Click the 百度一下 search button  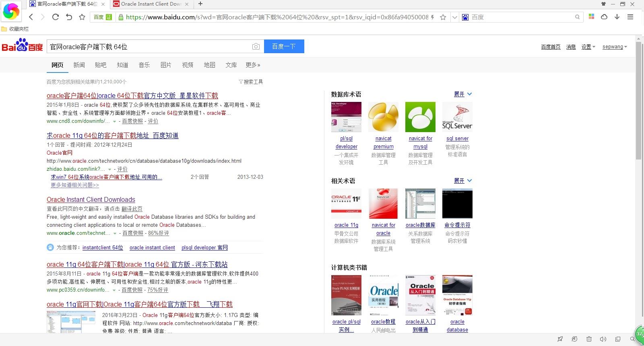[284, 46]
